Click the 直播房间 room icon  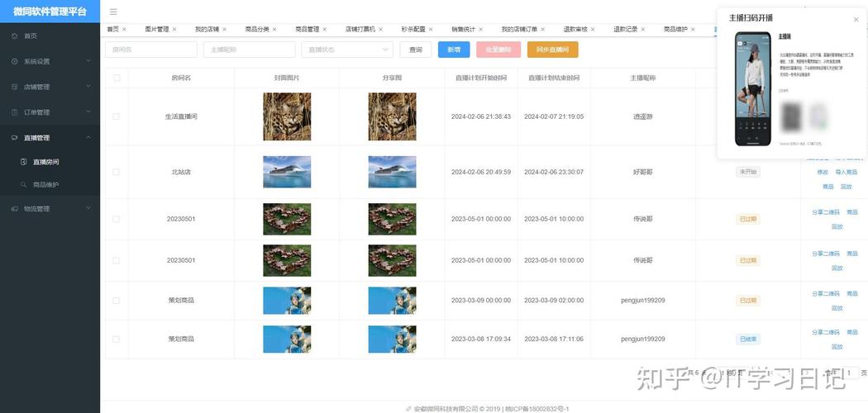pyautogui.click(x=23, y=162)
